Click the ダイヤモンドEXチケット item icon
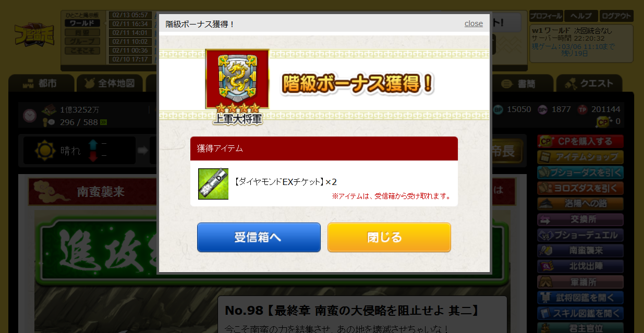 click(x=213, y=184)
